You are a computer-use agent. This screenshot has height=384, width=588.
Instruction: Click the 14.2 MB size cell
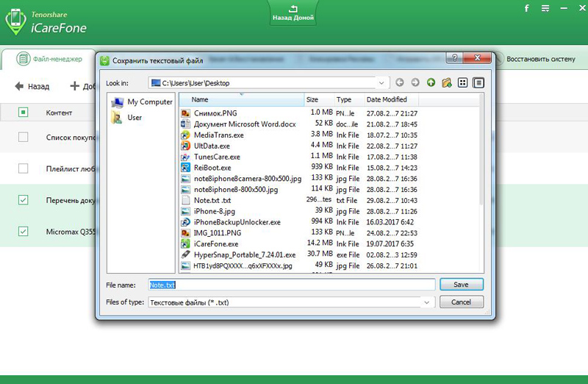(320, 243)
